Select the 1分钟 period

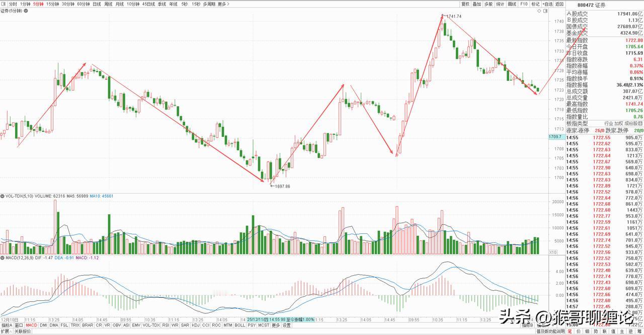(x=25, y=4)
